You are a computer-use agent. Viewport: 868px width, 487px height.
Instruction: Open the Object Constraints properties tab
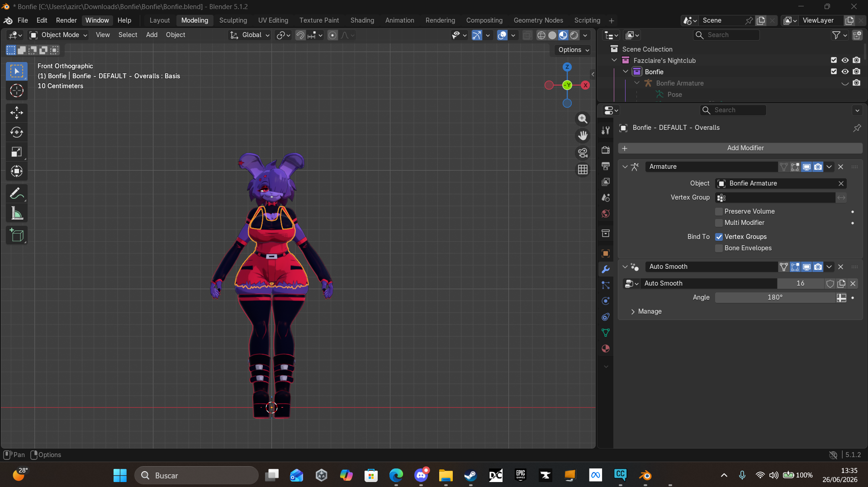[x=606, y=317]
